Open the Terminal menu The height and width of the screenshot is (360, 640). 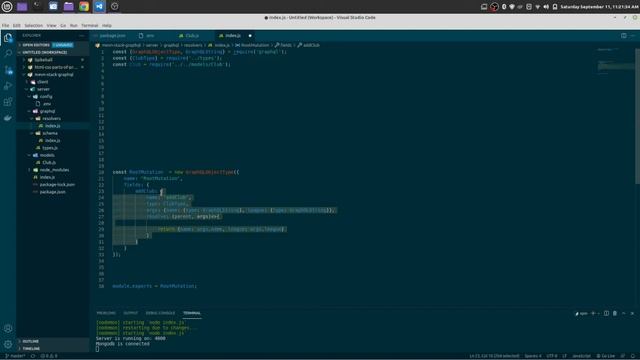click(89, 25)
